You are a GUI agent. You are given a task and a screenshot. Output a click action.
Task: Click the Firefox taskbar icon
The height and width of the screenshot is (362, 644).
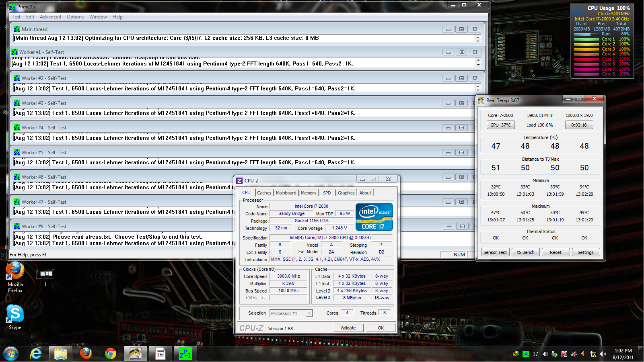click(86, 354)
